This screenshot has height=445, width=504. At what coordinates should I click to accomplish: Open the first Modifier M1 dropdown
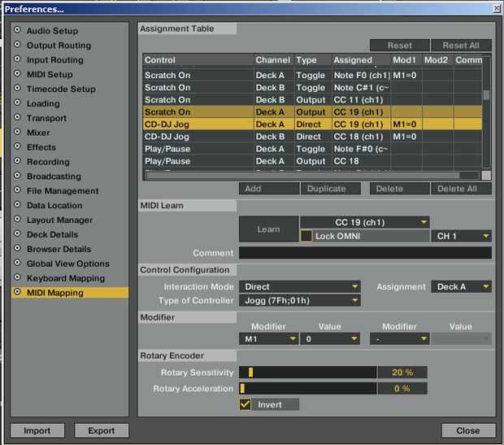[269, 338]
